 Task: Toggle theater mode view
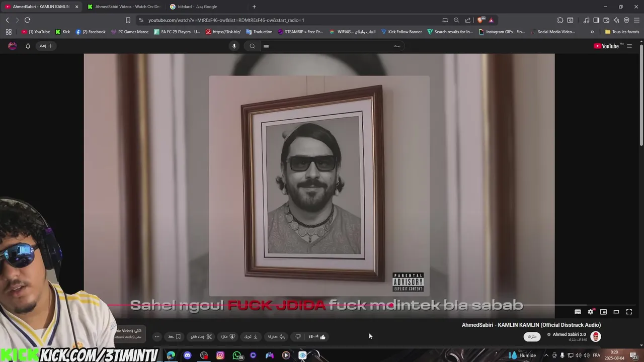616,312
